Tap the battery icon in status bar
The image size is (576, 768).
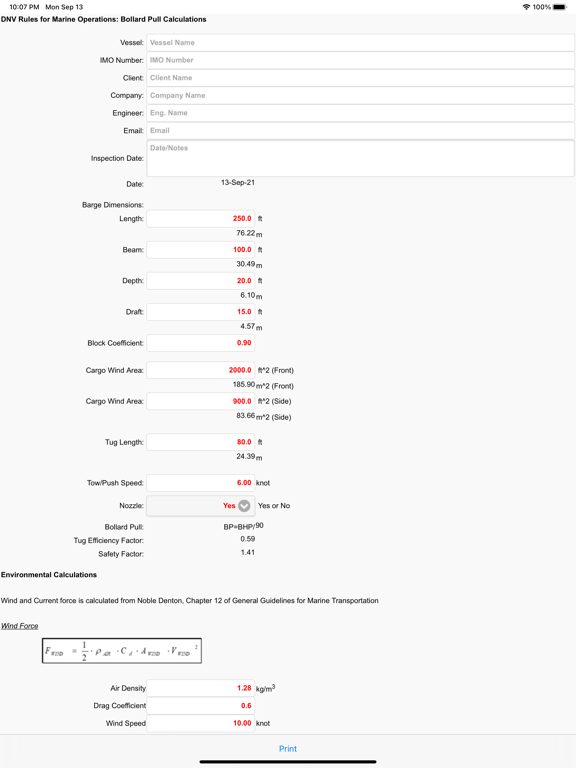point(560,7)
